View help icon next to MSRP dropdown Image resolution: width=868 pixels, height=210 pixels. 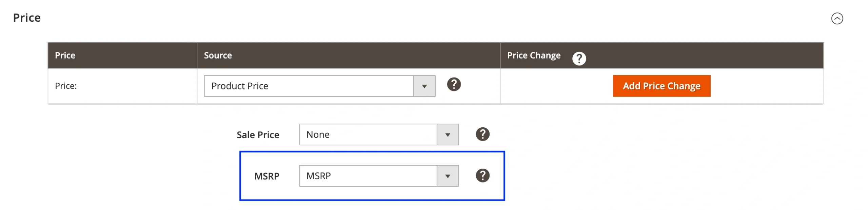482,175
